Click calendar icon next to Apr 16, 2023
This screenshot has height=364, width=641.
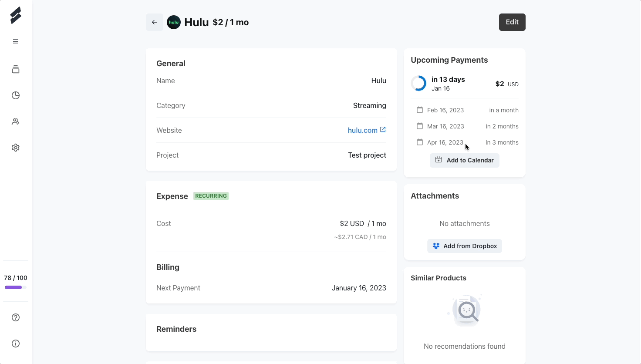pyautogui.click(x=420, y=142)
